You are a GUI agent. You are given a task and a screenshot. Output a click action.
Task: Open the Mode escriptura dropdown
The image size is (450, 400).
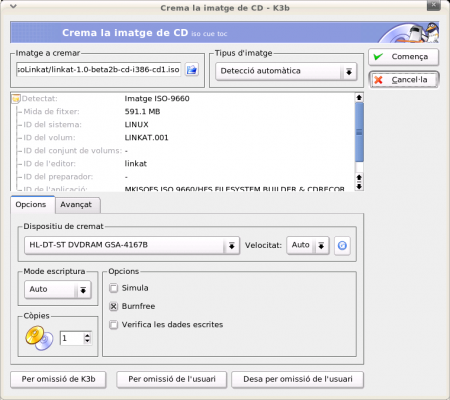tap(58, 290)
